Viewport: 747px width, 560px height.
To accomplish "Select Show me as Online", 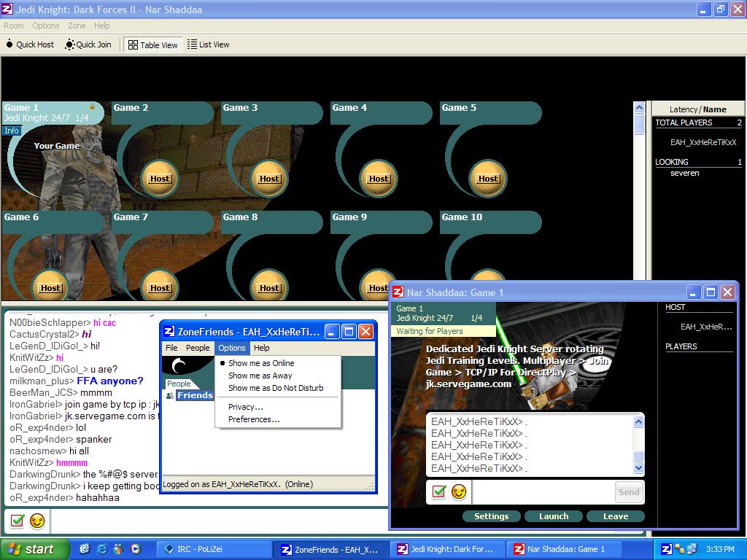I will 278,363.
